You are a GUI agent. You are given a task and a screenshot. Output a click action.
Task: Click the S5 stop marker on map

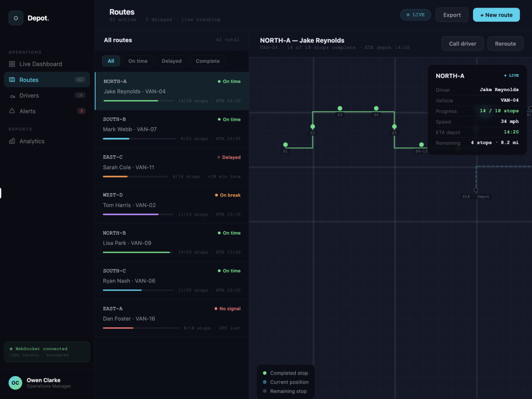[394, 127]
